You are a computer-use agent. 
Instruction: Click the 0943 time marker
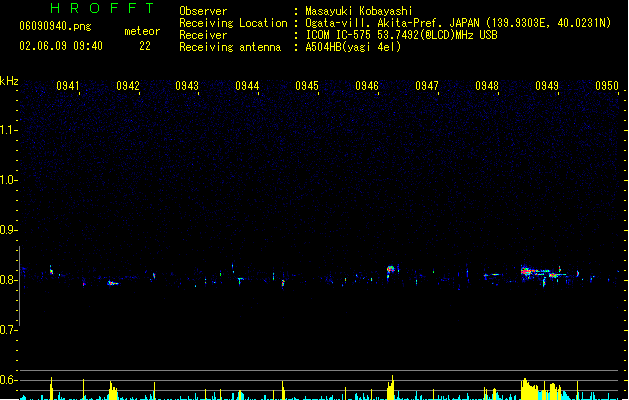point(187,86)
